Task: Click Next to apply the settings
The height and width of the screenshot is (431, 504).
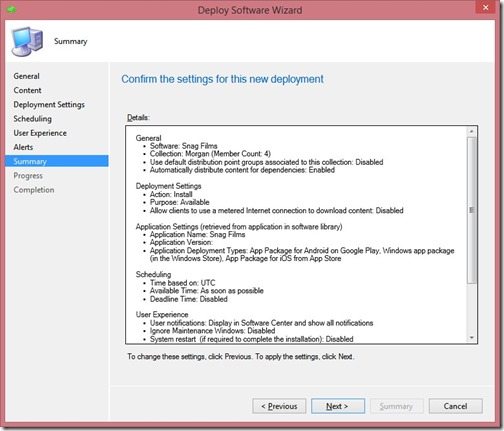Action: (338, 406)
